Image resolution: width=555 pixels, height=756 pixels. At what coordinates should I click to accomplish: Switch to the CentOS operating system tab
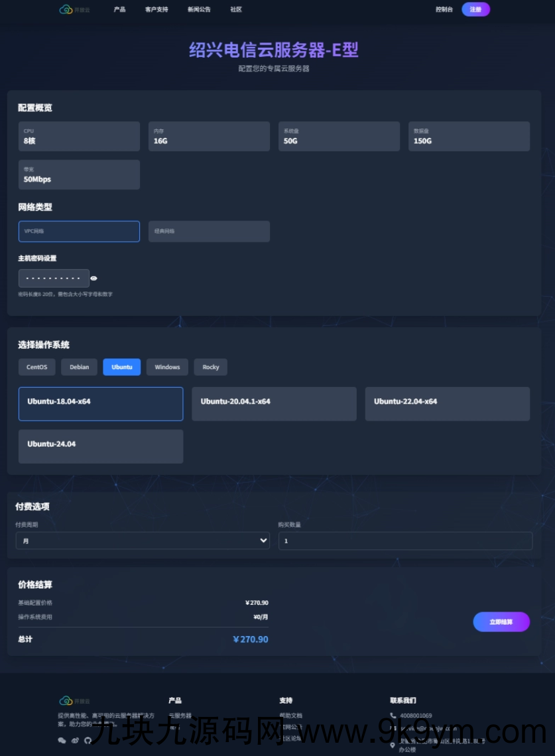(x=37, y=367)
